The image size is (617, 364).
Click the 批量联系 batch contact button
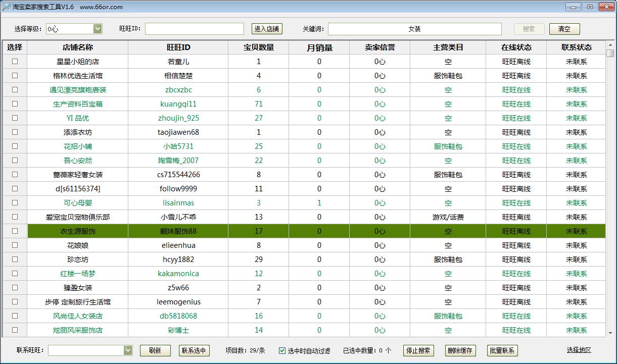pyautogui.click(x=502, y=350)
